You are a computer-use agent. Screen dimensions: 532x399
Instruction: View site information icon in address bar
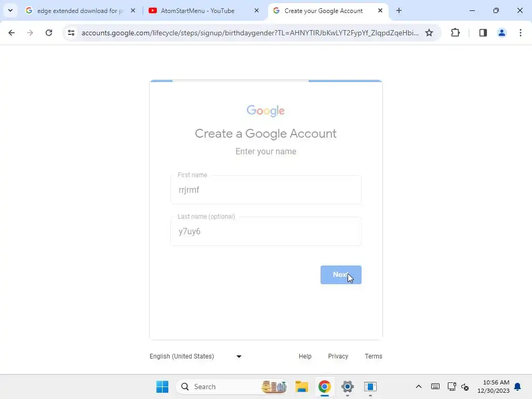tap(71, 33)
